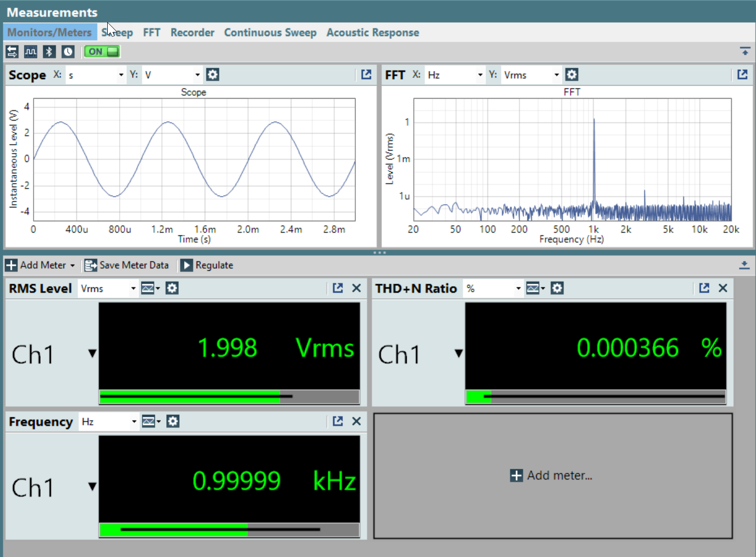Open Frequency meter settings gear
The image size is (756, 557).
173,422
